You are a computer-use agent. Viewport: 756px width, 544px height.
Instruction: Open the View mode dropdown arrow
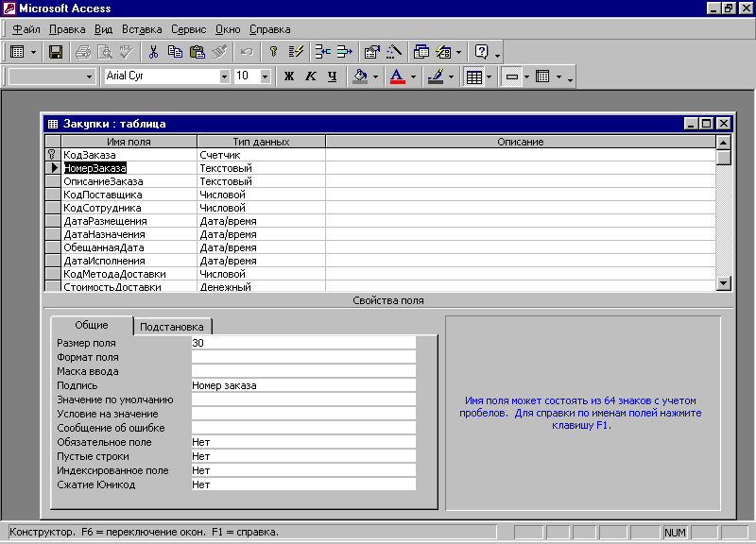coord(33,52)
